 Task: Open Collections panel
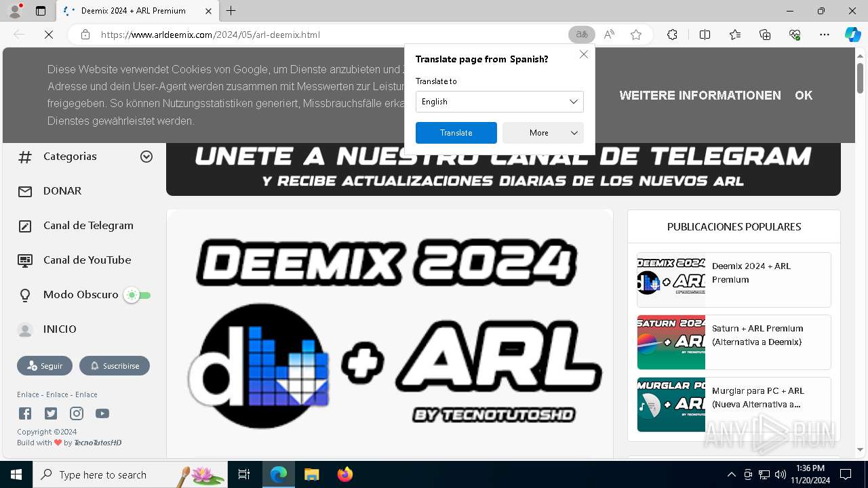point(765,35)
